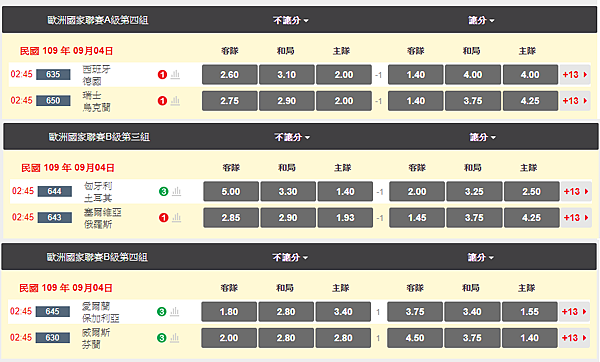600x362 pixels.
Task: Pick the 3.10 draw odds for match 635
Action: coord(287,75)
